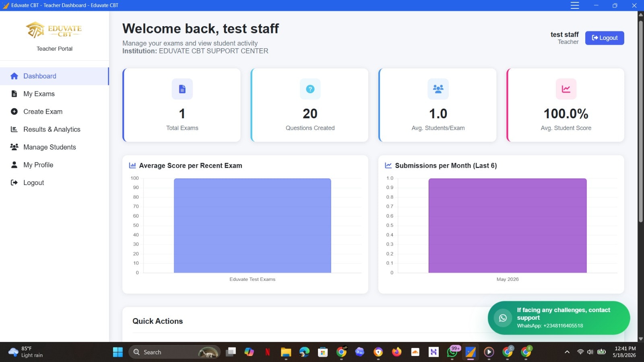Click the Create Exam plus icon
Image resolution: width=644 pixels, height=362 pixels.
(x=14, y=111)
